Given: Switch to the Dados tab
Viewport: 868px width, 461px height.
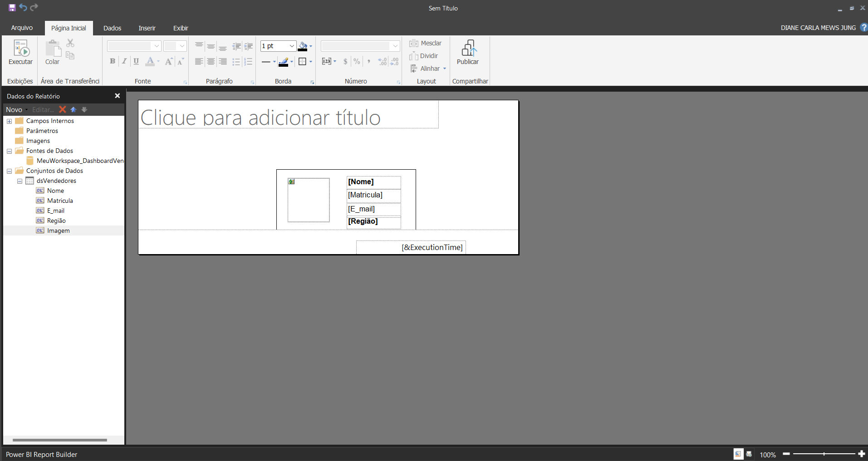Looking at the screenshot, I should pyautogui.click(x=112, y=28).
